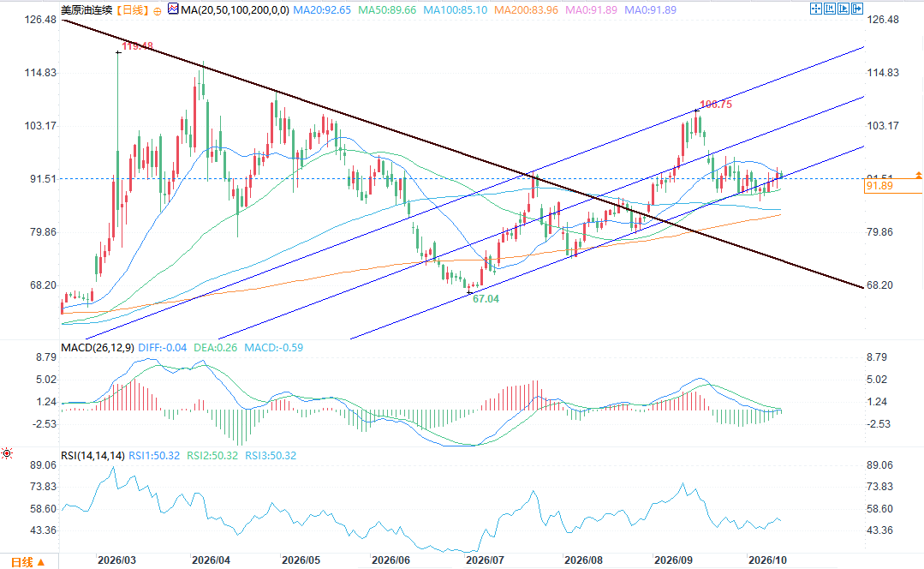The height and width of the screenshot is (569, 924).
Task: Click the orange alert arrow above price 91.89
Action: click(x=919, y=175)
